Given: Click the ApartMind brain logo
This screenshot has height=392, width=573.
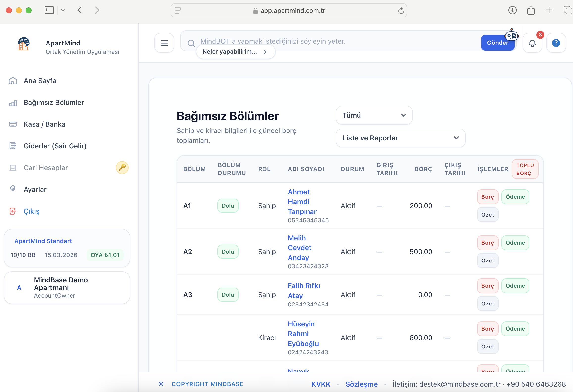Looking at the screenshot, I should point(24,44).
